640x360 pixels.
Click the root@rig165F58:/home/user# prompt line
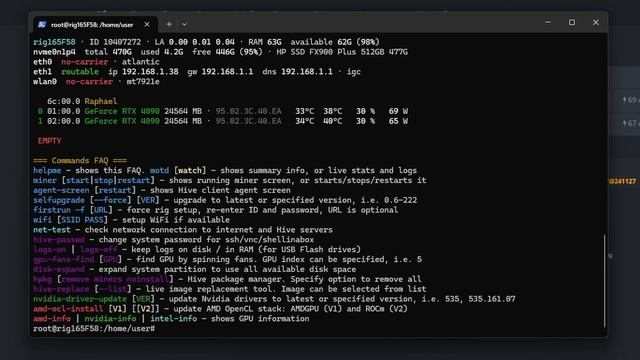click(x=94, y=329)
